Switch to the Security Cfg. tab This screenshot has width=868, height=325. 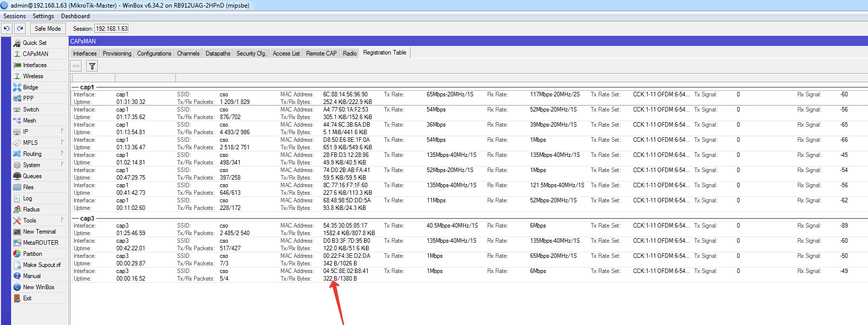(x=251, y=53)
